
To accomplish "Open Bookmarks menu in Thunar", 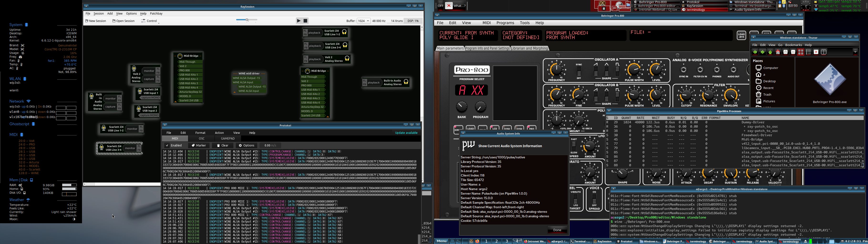I will pyautogui.click(x=793, y=45).
